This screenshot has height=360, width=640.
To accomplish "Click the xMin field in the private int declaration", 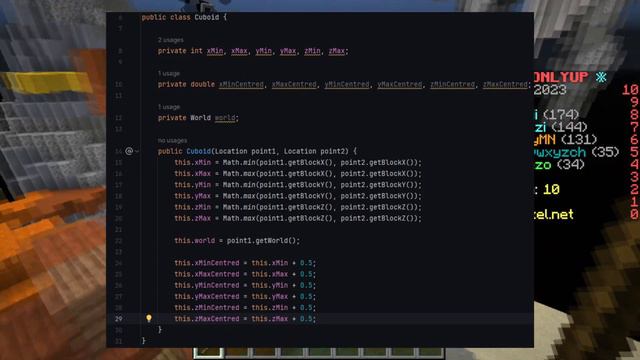I will tap(215, 51).
